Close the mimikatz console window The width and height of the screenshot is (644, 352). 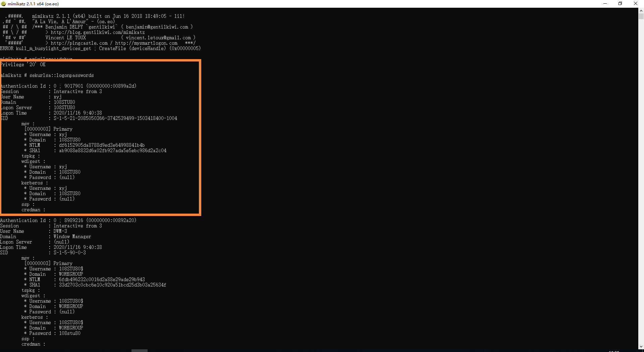(636, 4)
